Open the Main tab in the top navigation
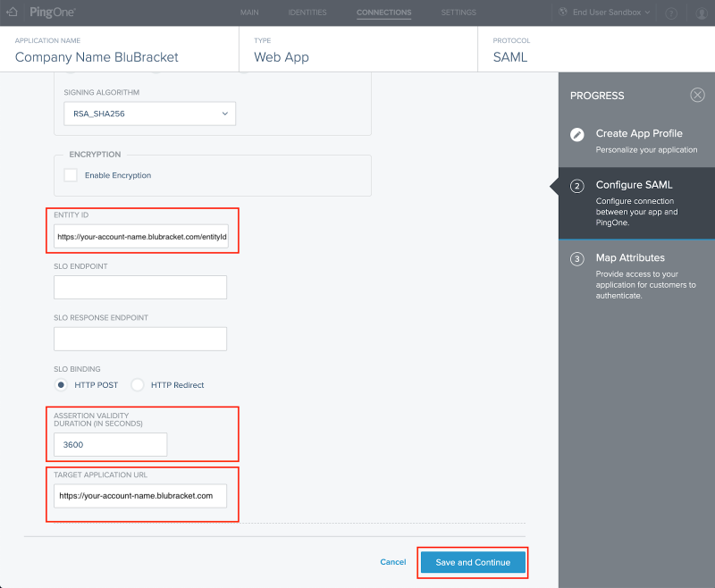 [249, 13]
